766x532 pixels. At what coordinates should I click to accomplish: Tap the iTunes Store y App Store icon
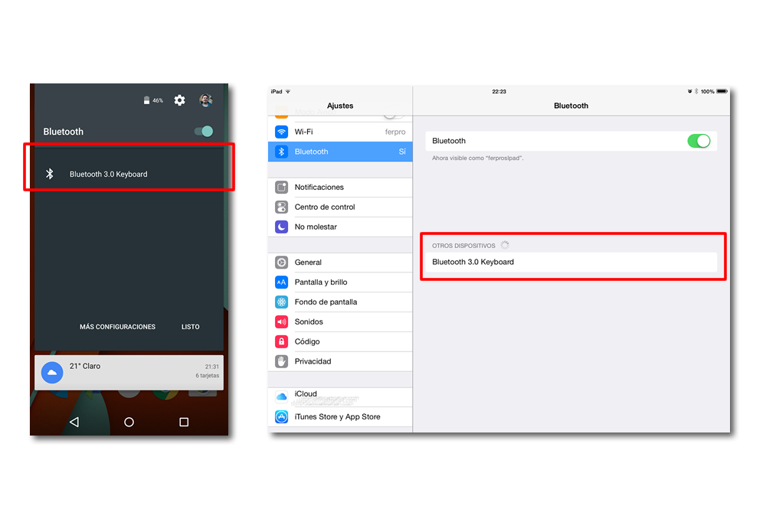281,417
